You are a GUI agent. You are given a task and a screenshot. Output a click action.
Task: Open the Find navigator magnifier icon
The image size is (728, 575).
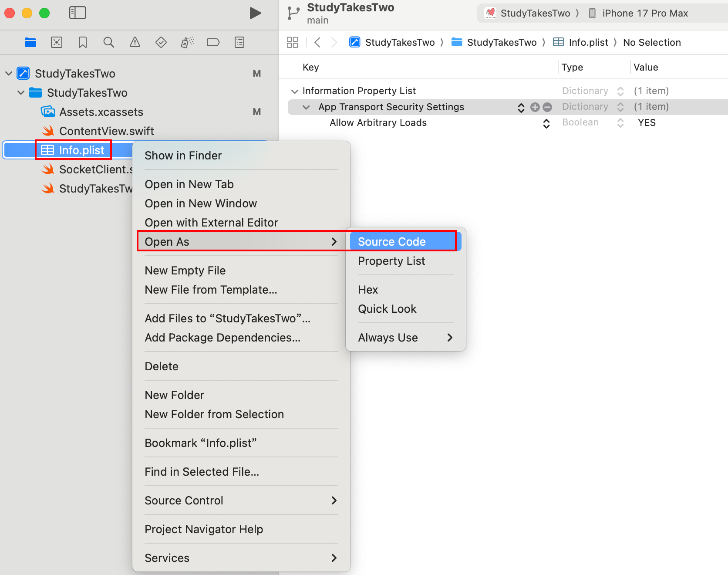tap(109, 42)
